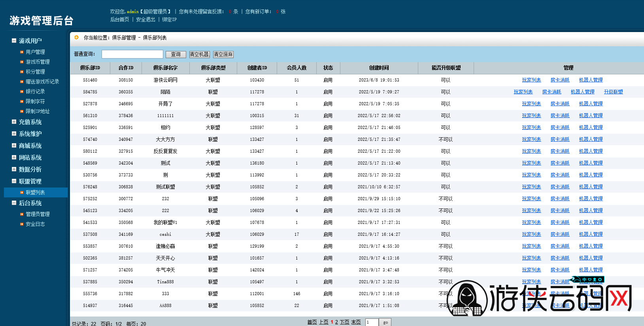
Task: Click the 普通查询 search input field
Action: (132, 54)
